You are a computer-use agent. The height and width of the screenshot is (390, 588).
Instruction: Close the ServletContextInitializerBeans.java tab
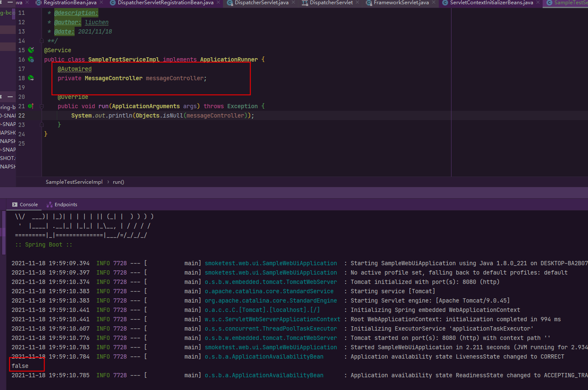tap(538, 3)
